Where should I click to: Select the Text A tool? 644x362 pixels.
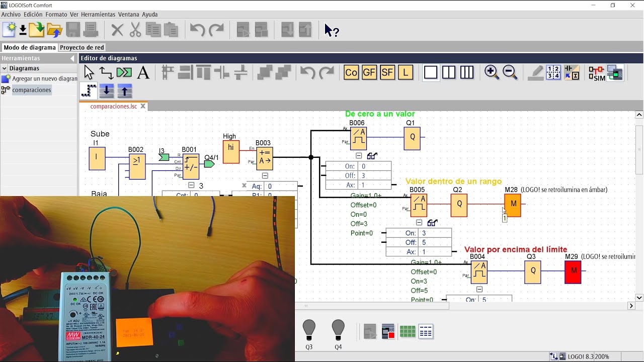click(143, 73)
